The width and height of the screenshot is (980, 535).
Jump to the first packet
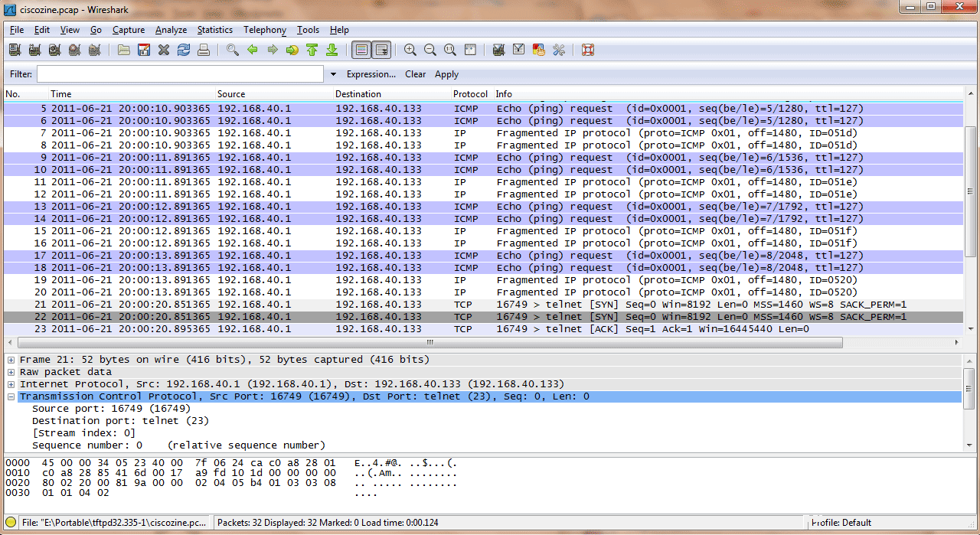(312, 50)
